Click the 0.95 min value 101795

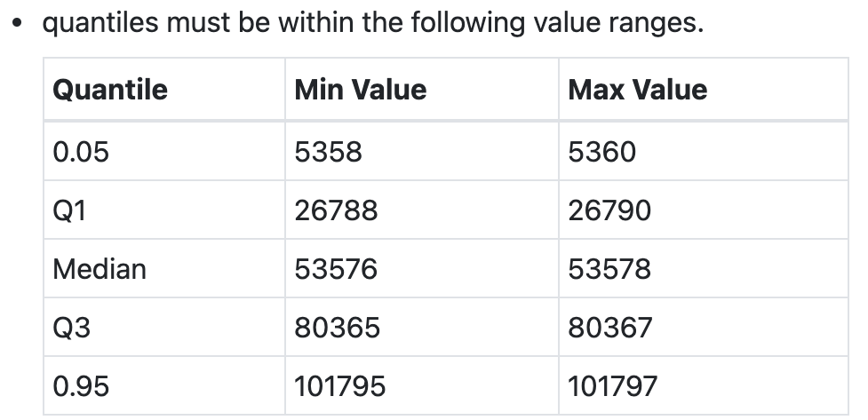[x=340, y=386]
